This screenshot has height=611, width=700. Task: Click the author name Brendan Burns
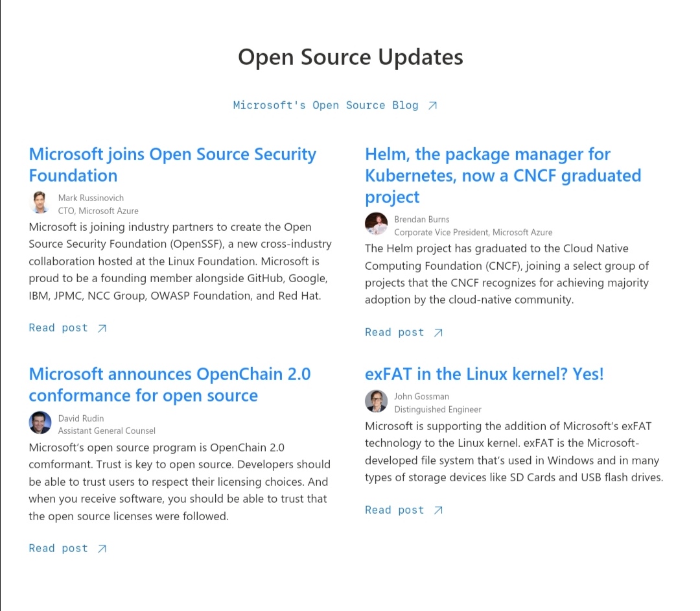422,219
